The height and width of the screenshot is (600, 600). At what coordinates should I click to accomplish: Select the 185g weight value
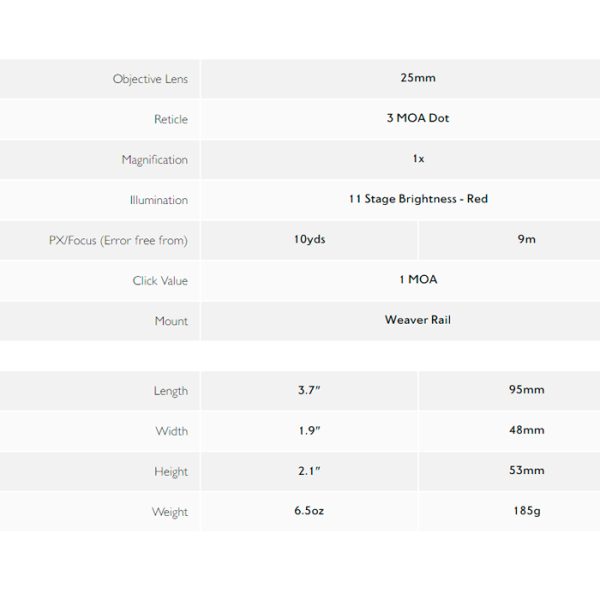tap(527, 511)
